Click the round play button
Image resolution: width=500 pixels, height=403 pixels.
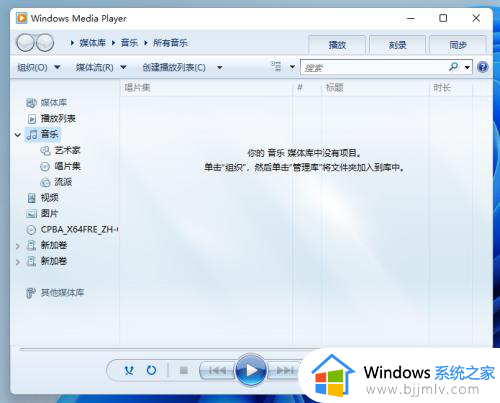(251, 370)
